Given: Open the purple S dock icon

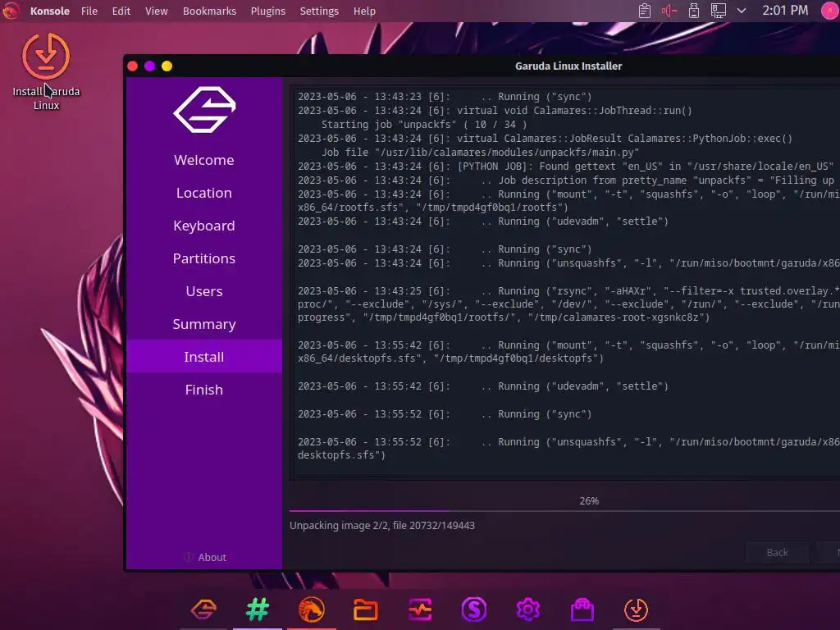Looking at the screenshot, I should (474, 609).
